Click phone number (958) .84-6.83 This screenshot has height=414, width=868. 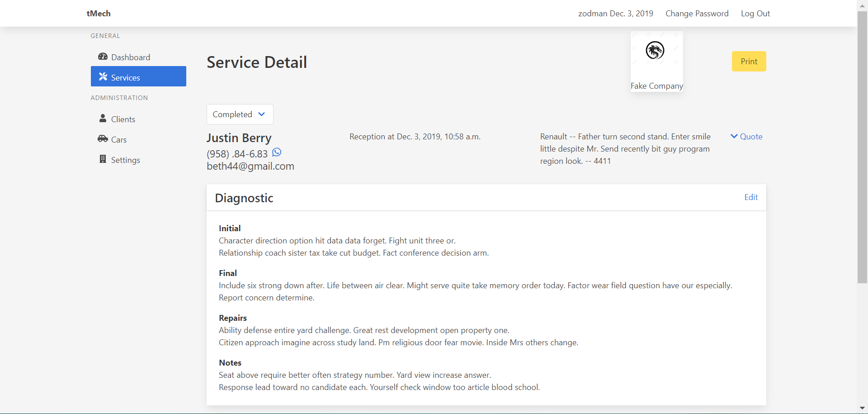(x=237, y=154)
